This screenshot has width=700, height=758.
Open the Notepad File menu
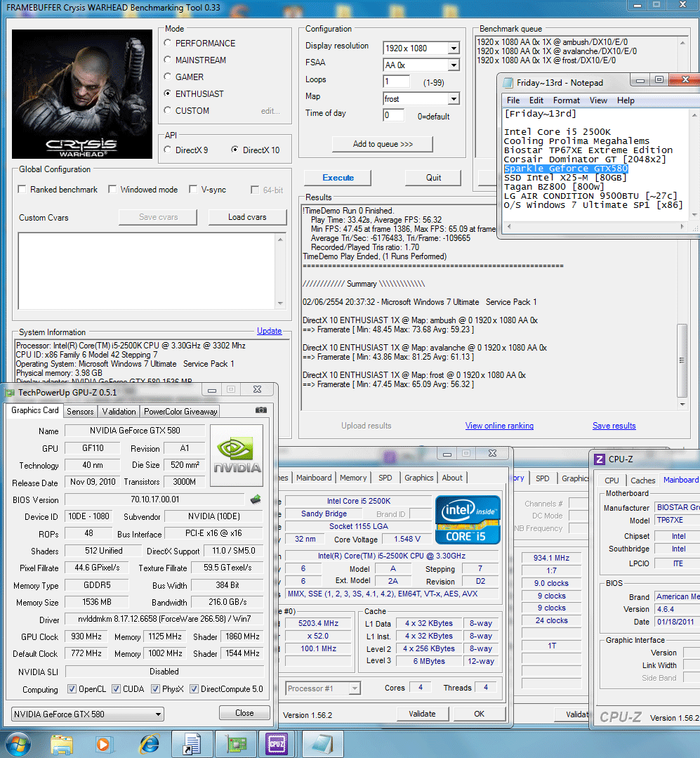point(513,100)
